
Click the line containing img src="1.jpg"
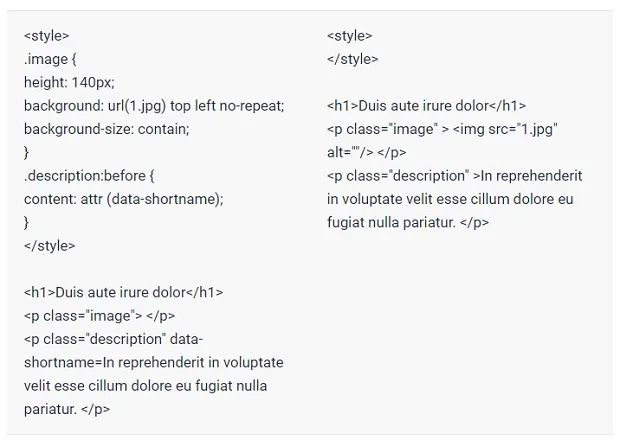coord(442,129)
